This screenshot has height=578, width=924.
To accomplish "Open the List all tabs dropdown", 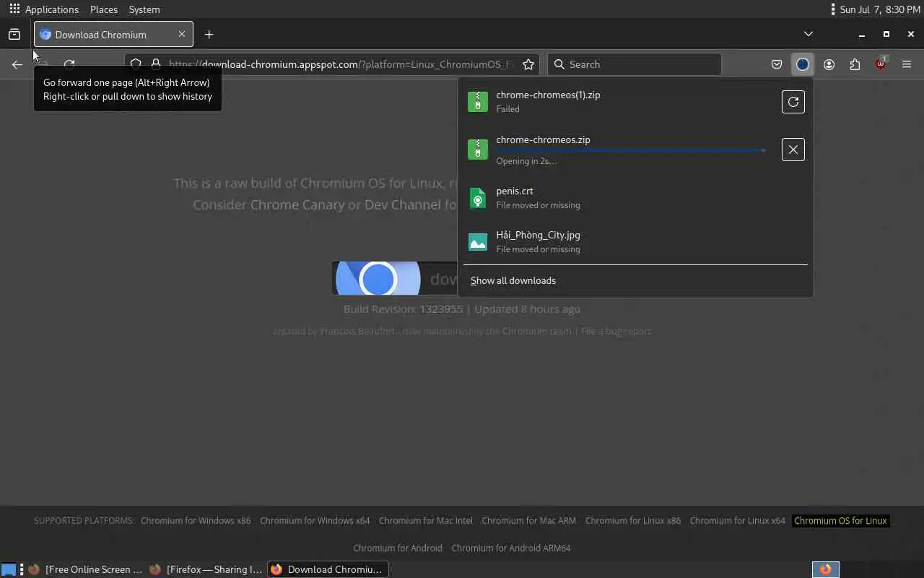I will [x=808, y=34].
